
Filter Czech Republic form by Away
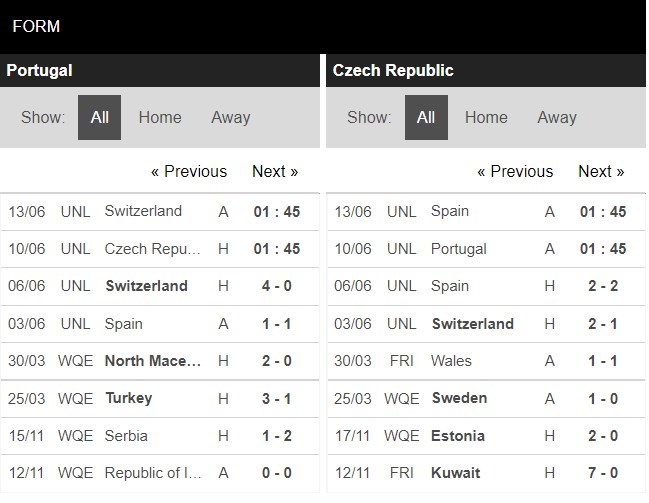click(557, 117)
